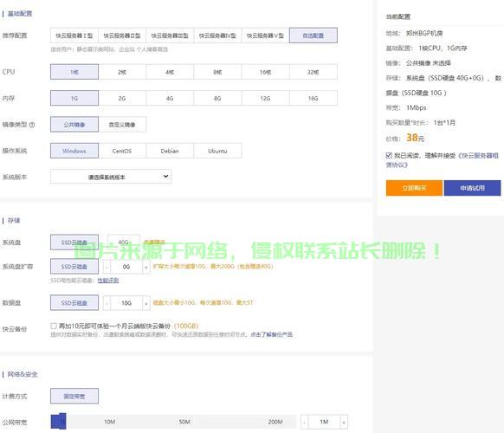Screen dimensions: 504x433
Task: Pick Ubuntu operating system
Action: [x=217, y=151]
